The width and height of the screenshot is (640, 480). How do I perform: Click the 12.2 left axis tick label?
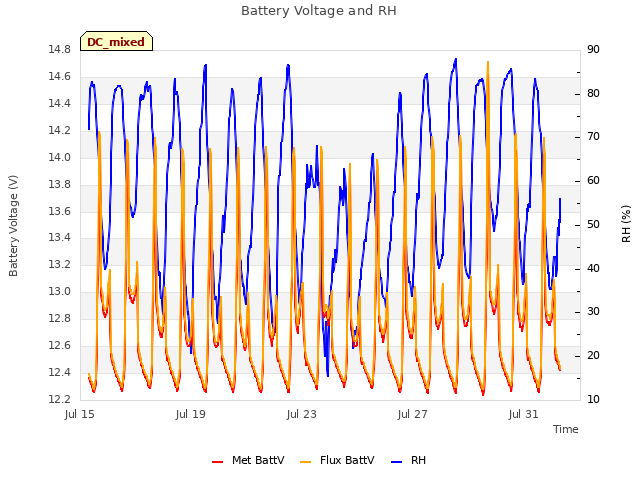coord(60,399)
